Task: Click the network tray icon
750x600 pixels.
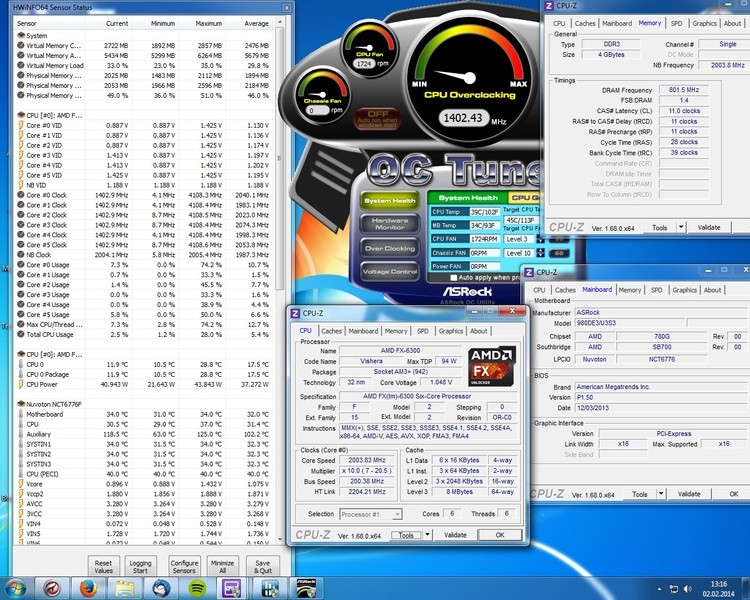Action: [x=673, y=589]
